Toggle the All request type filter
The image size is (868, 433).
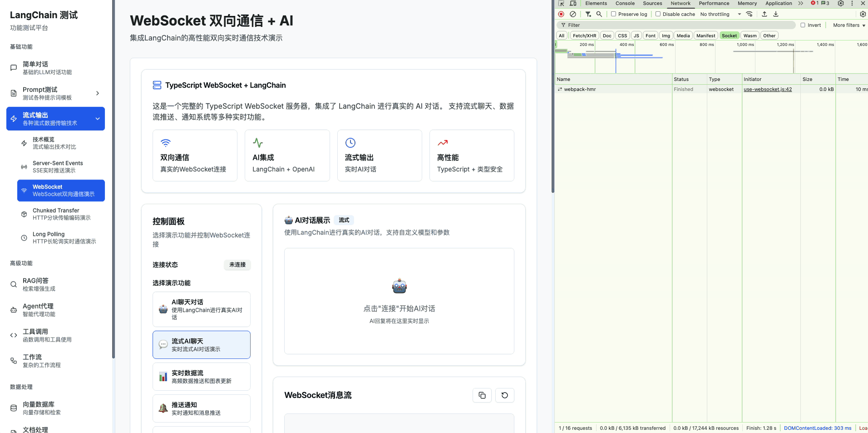coord(562,35)
